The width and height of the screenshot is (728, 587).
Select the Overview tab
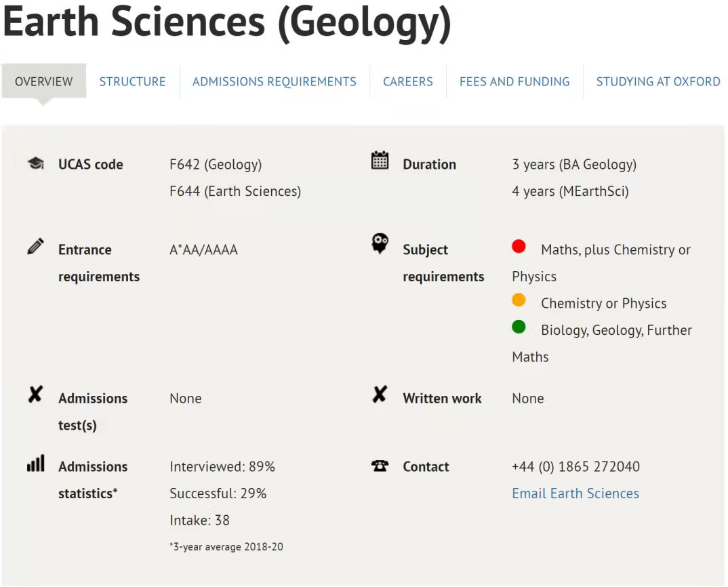(x=43, y=81)
